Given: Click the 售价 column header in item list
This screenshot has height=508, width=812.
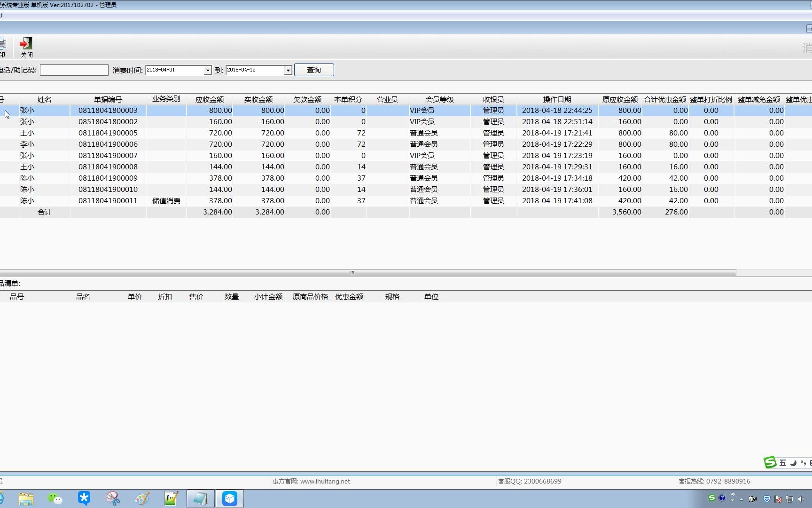Looking at the screenshot, I should [x=196, y=297].
